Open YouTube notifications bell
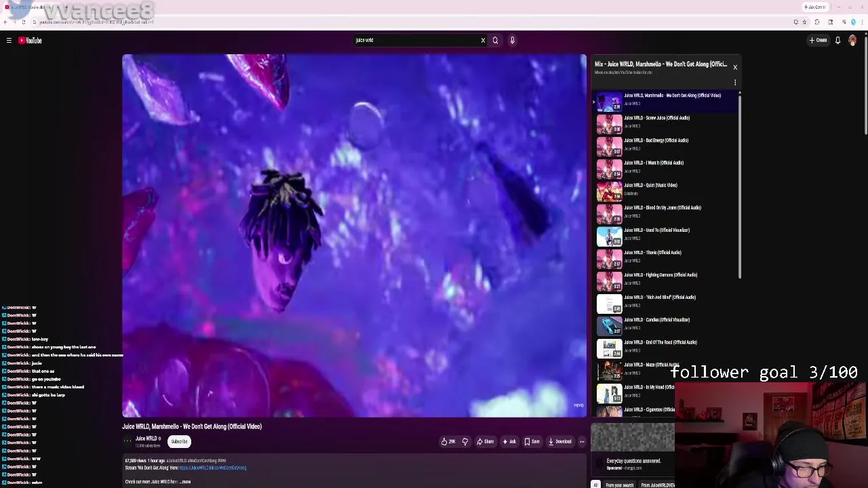Viewport: 868px width, 488px height. [x=837, y=41]
